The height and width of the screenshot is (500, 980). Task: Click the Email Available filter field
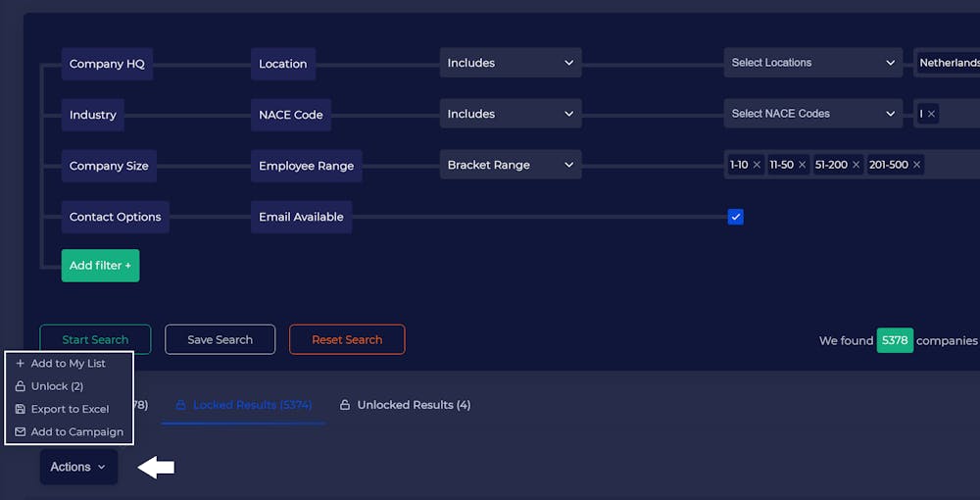coord(301,217)
